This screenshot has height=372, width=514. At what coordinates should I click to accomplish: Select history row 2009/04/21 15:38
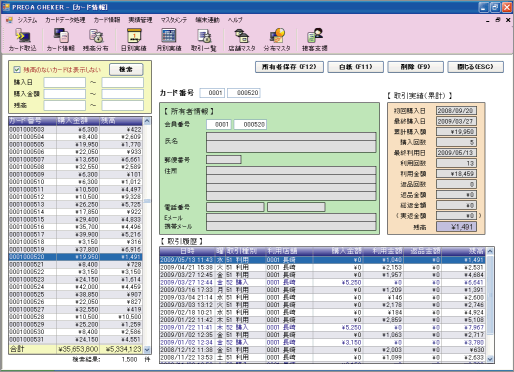click(x=323, y=267)
